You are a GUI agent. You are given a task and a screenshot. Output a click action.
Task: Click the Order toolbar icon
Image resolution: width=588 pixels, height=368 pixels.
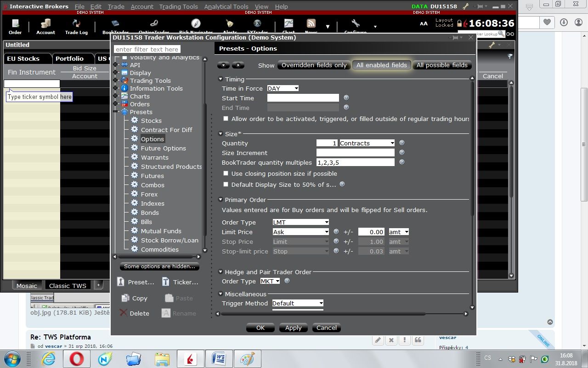point(15,26)
